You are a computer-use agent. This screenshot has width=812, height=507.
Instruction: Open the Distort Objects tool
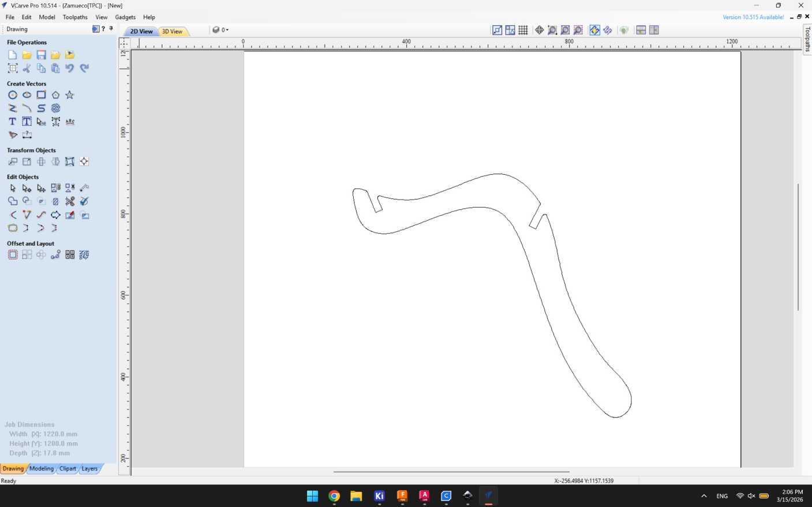pyautogui.click(x=70, y=162)
